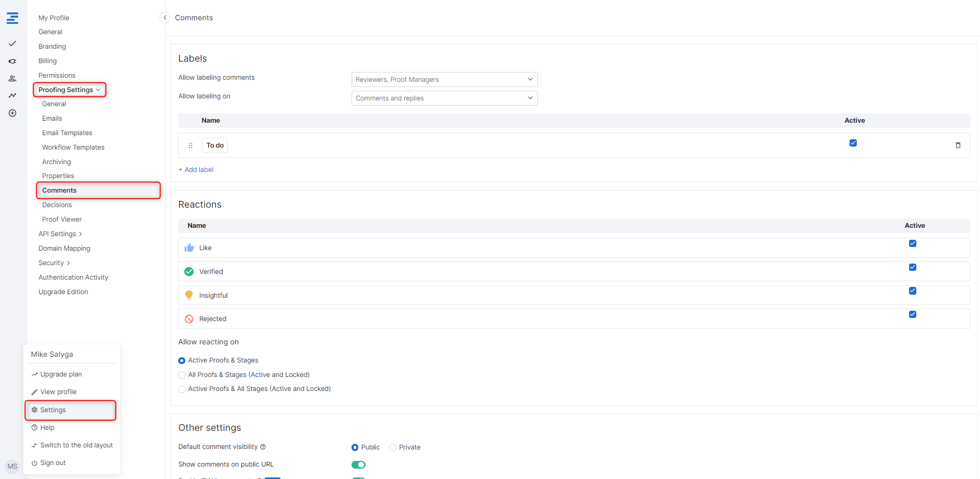
Task: Open the Allow labeling on dropdown
Action: (x=444, y=98)
